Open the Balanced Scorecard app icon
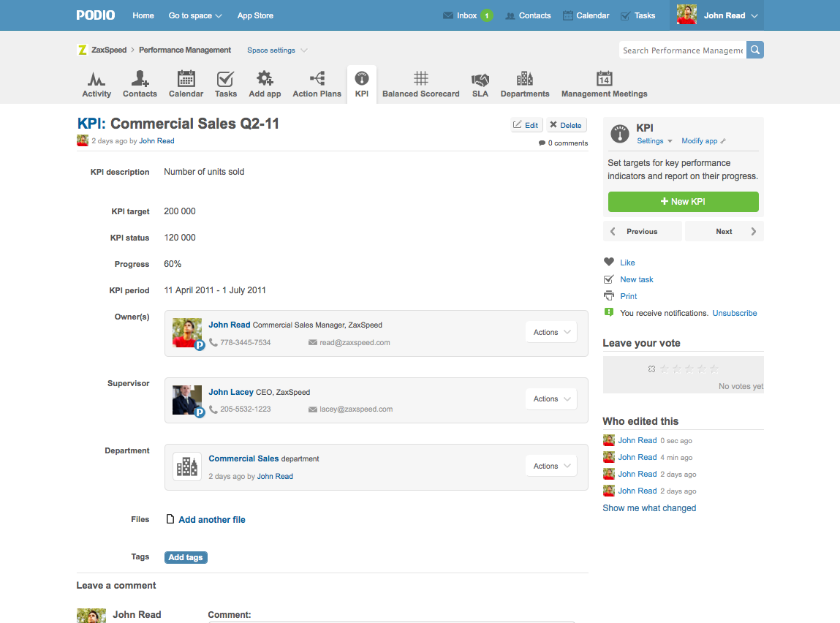This screenshot has height=623, width=840. click(x=420, y=79)
